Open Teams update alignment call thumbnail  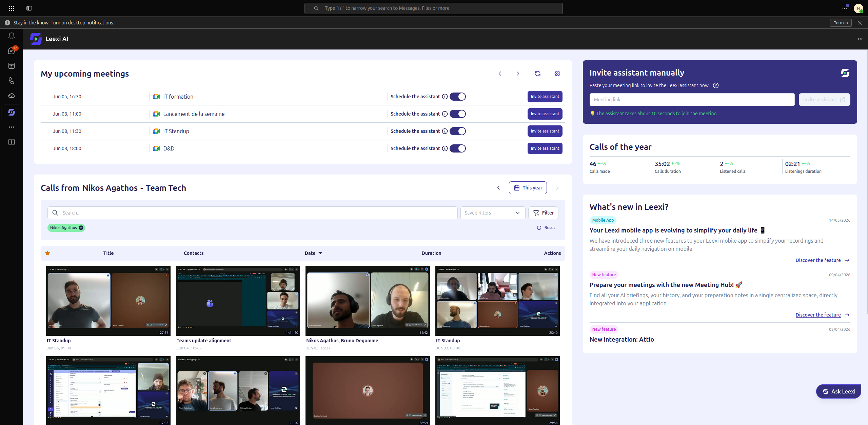[x=238, y=301]
